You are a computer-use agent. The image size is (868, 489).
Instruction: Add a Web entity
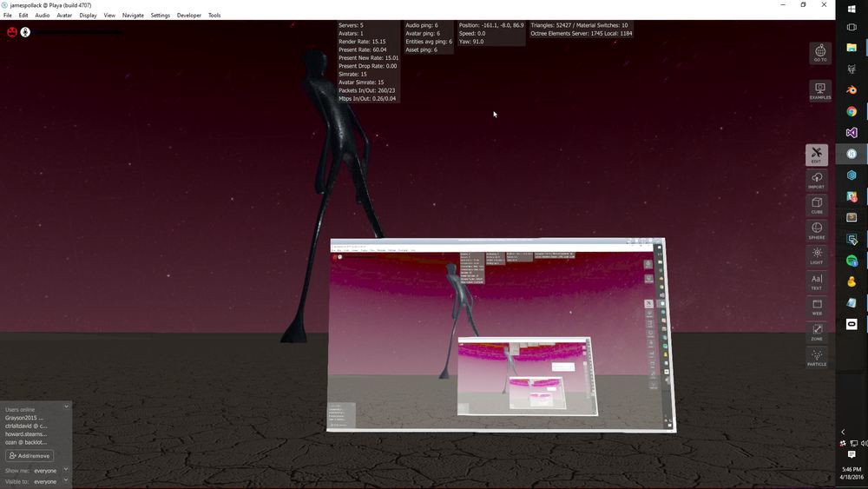tap(816, 306)
